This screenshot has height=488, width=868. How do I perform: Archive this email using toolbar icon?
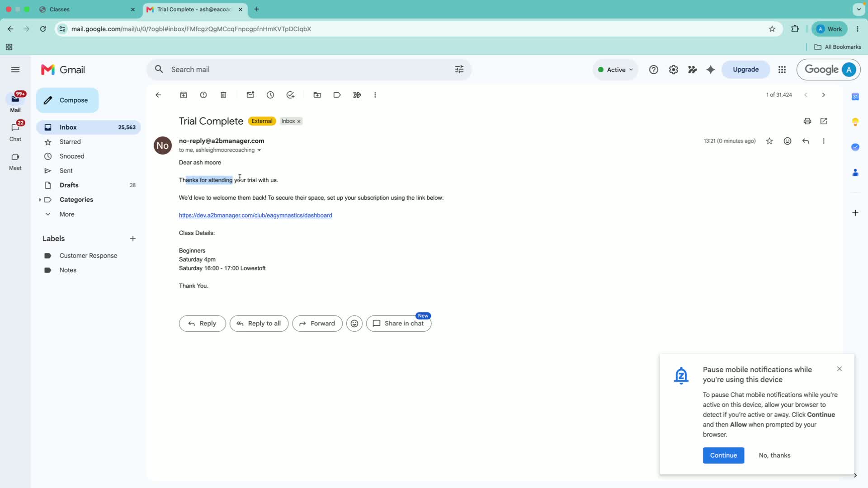183,95
